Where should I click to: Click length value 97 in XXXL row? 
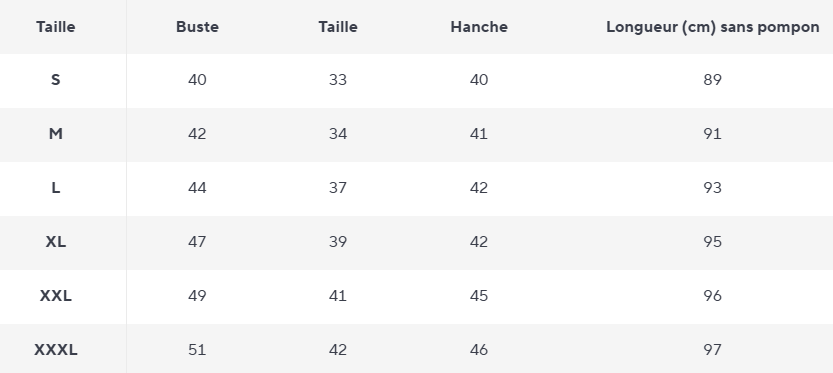tap(712, 350)
